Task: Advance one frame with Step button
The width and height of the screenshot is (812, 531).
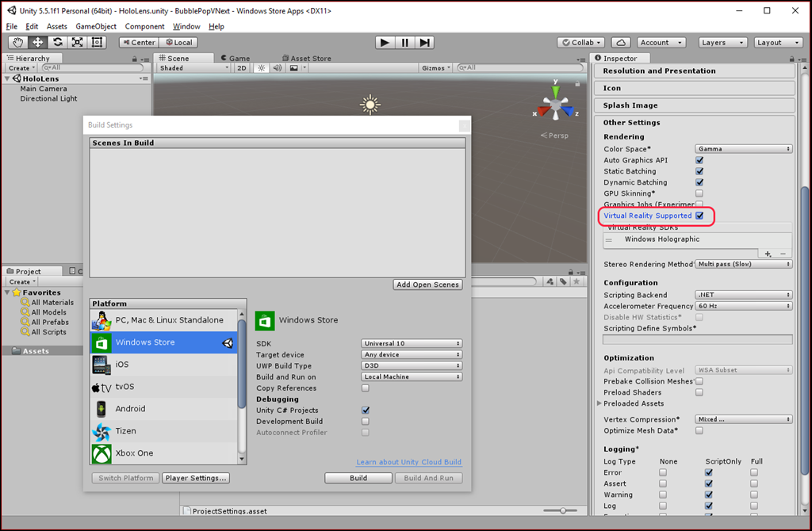Action: (x=424, y=43)
